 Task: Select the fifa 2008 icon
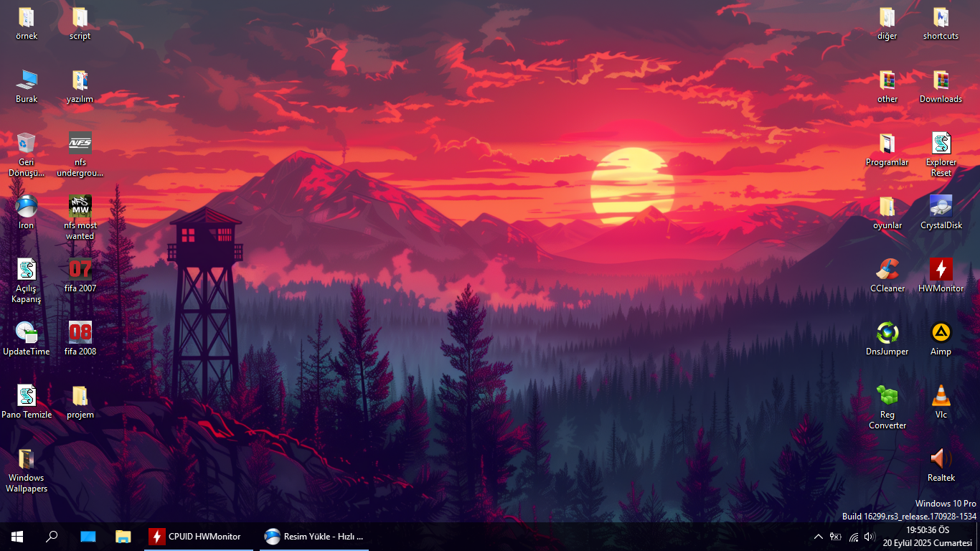(x=80, y=333)
